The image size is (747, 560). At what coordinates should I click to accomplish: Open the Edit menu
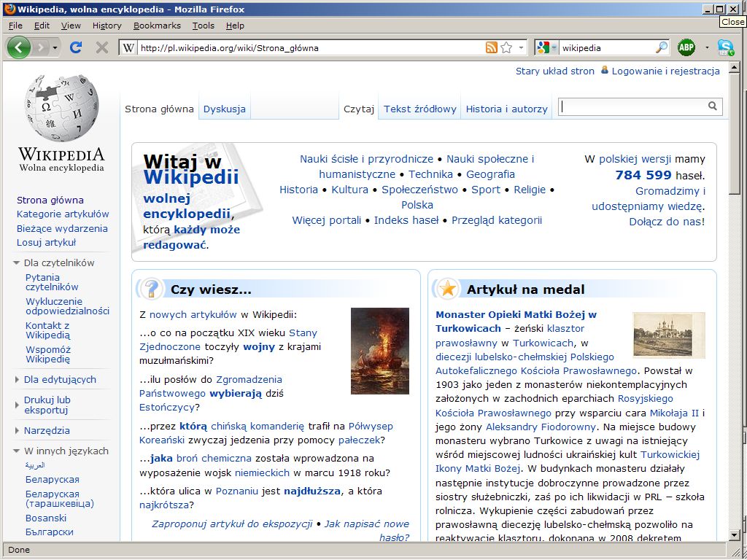[42, 26]
